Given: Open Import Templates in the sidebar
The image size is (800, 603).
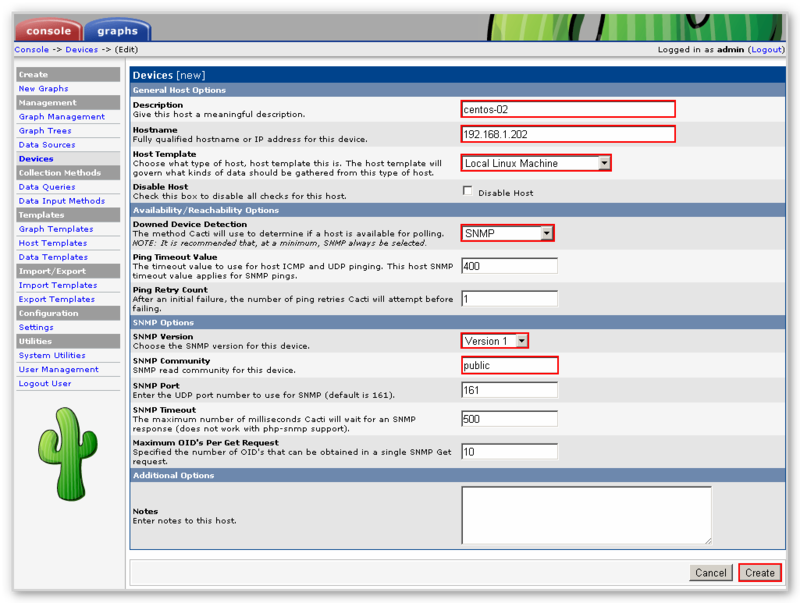Looking at the screenshot, I should 58,285.
